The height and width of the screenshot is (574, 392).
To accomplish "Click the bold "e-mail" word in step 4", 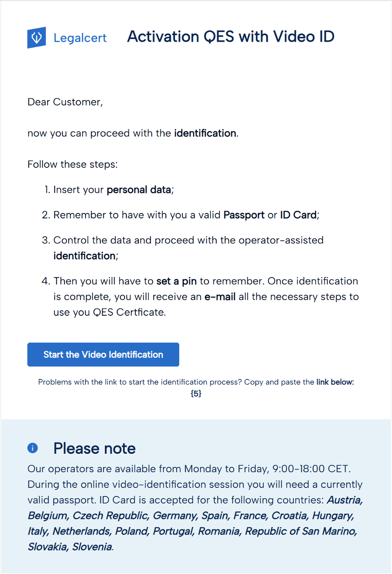I will point(220,297).
